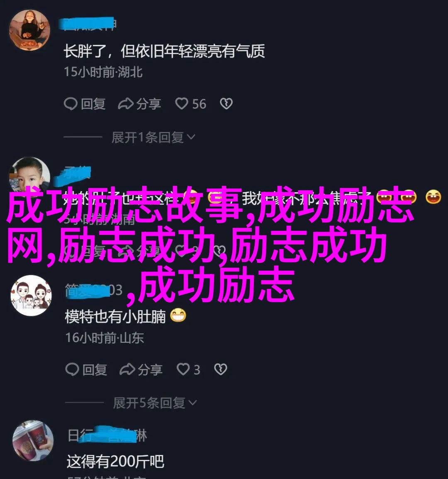Select the comment text 这得有200斤吧
448x479 pixels.
pos(115,461)
